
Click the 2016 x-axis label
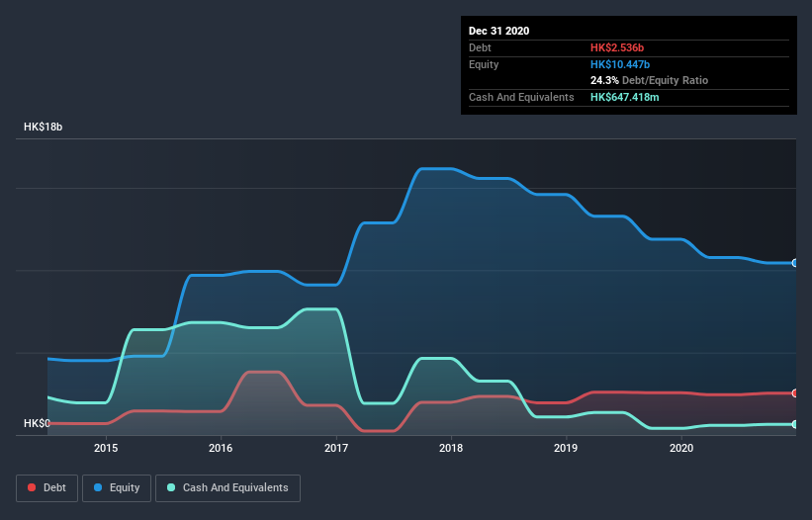tap(221, 448)
